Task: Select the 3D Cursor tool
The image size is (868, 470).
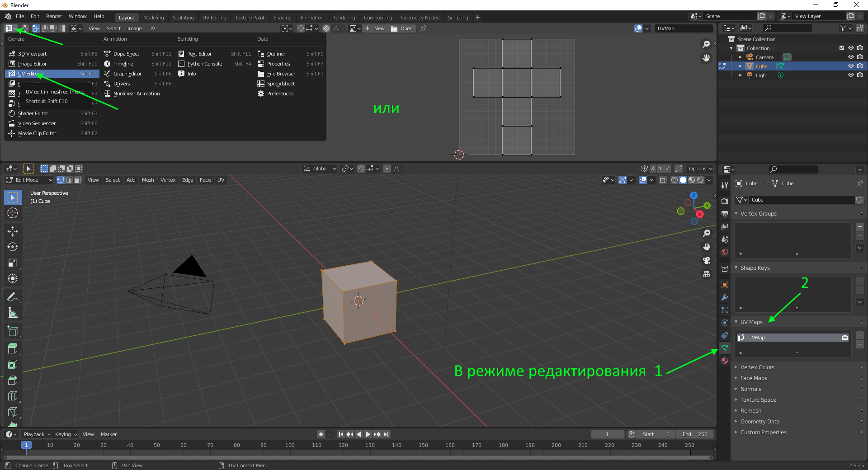Action: pyautogui.click(x=13, y=213)
